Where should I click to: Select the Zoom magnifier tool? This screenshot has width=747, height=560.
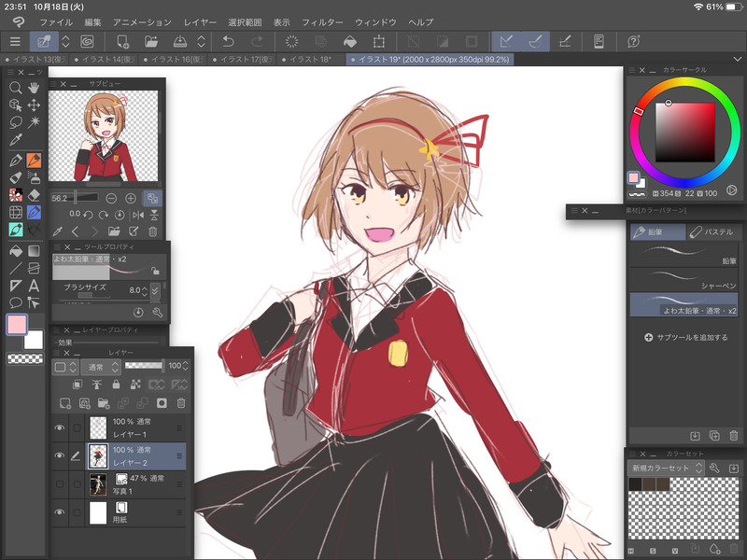tap(15, 88)
